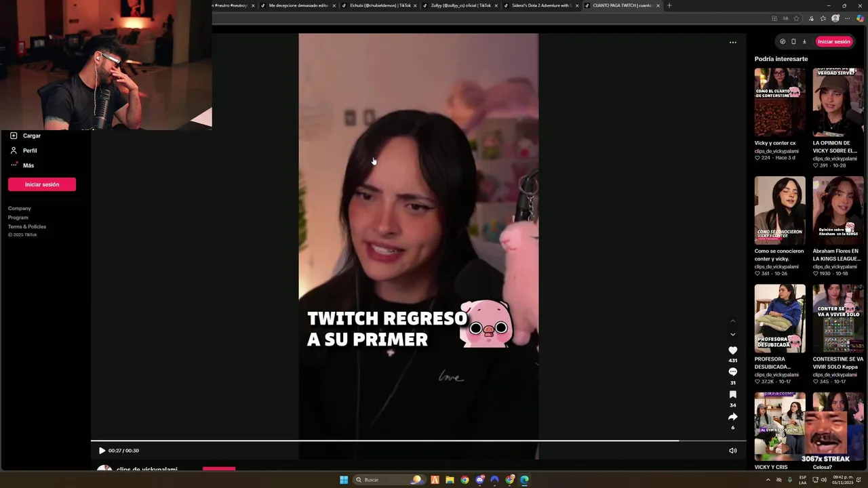Viewport: 868px width, 488px height.
Task: Open 'CONTERSTINE SE VA A VIVIR SOLO' video
Action: 838,319
